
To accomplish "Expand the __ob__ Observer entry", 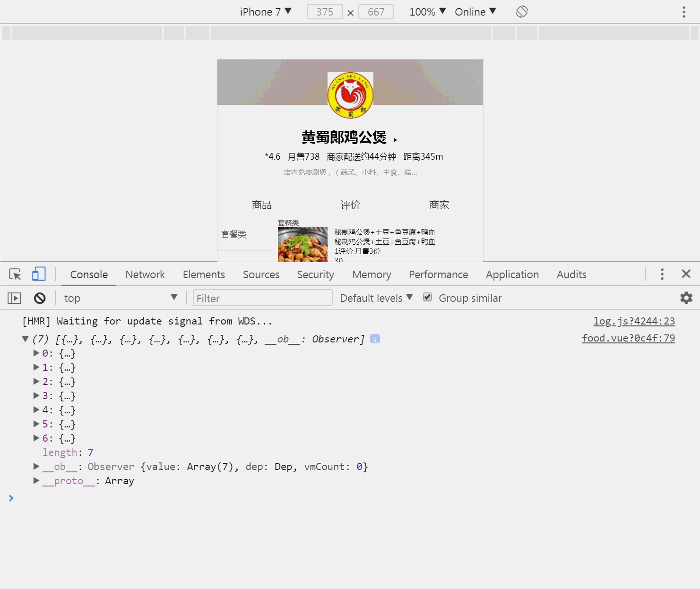I will point(36,467).
